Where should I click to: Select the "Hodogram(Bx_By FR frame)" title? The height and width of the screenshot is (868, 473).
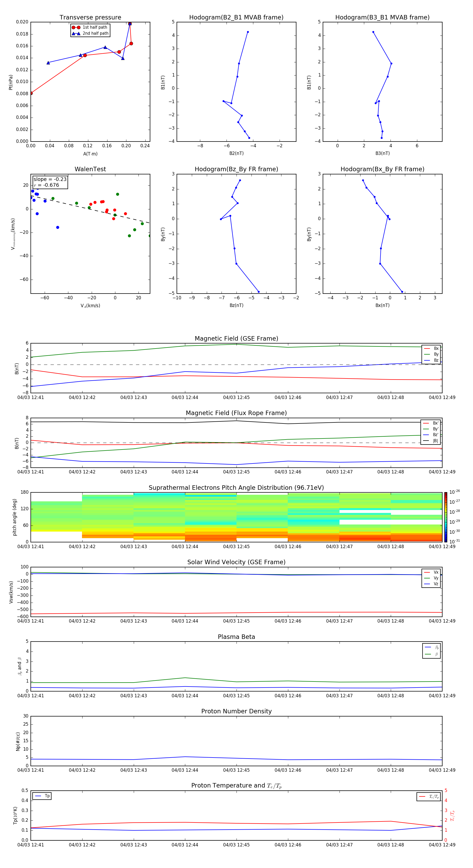pos(382,169)
